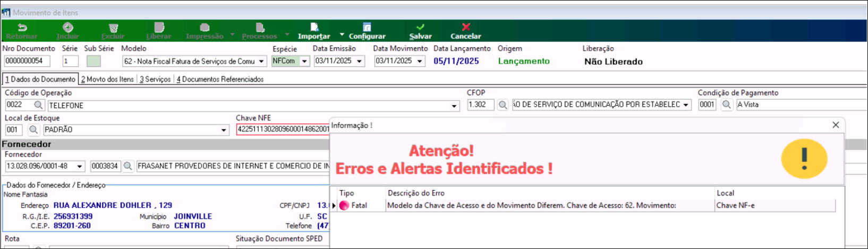Click the Não Liberado status text

pyautogui.click(x=614, y=62)
